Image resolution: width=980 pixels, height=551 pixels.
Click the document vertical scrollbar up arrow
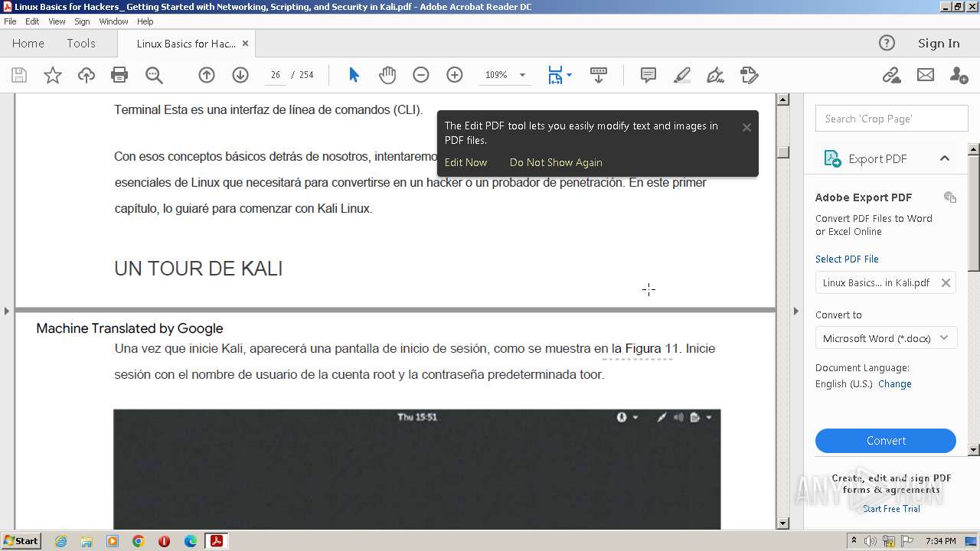click(782, 99)
